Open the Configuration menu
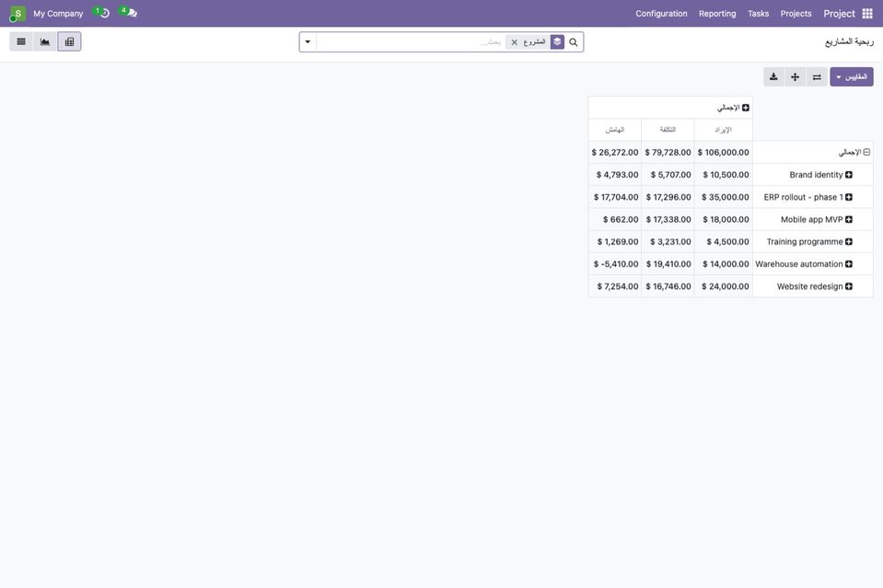The width and height of the screenshot is (883, 588). pyautogui.click(x=661, y=14)
